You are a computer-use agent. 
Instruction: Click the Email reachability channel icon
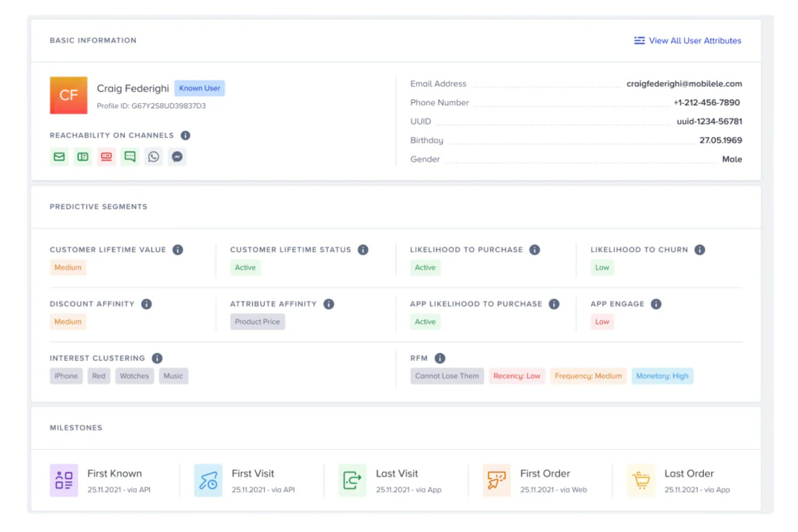pyautogui.click(x=59, y=156)
